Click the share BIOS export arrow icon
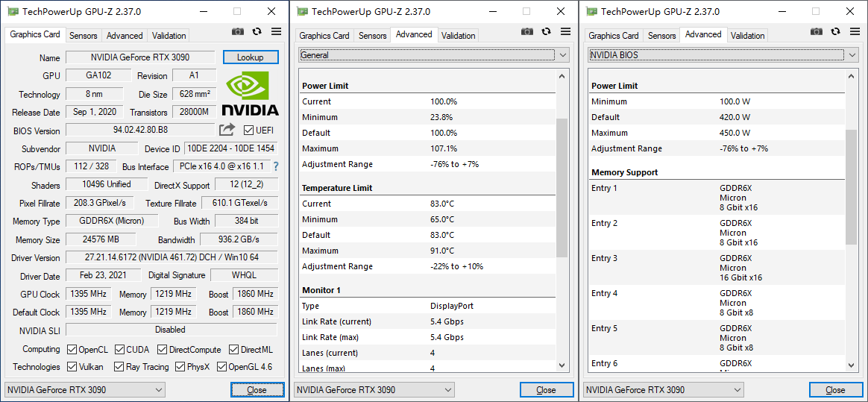 pyautogui.click(x=227, y=130)
